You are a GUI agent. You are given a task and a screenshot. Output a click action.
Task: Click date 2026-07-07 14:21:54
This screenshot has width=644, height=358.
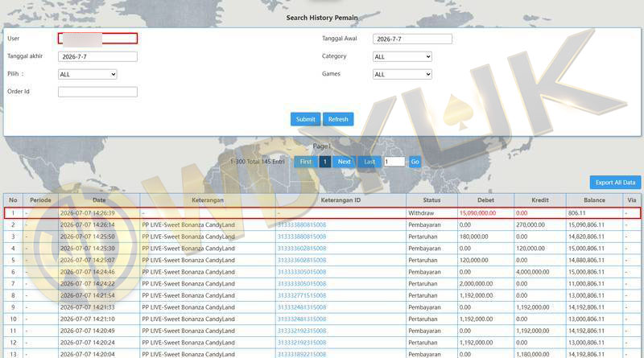click(x=88, y=295)
